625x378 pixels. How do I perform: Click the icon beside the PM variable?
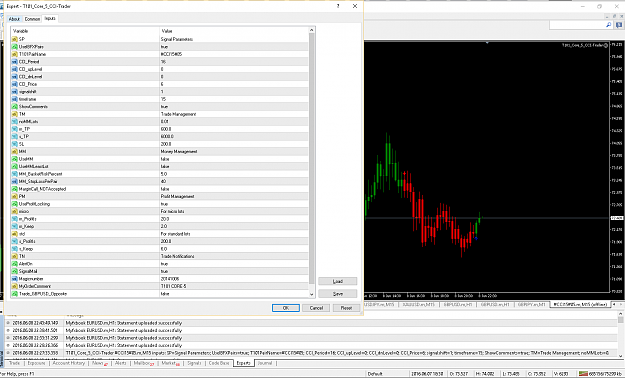tap(15, 197)
